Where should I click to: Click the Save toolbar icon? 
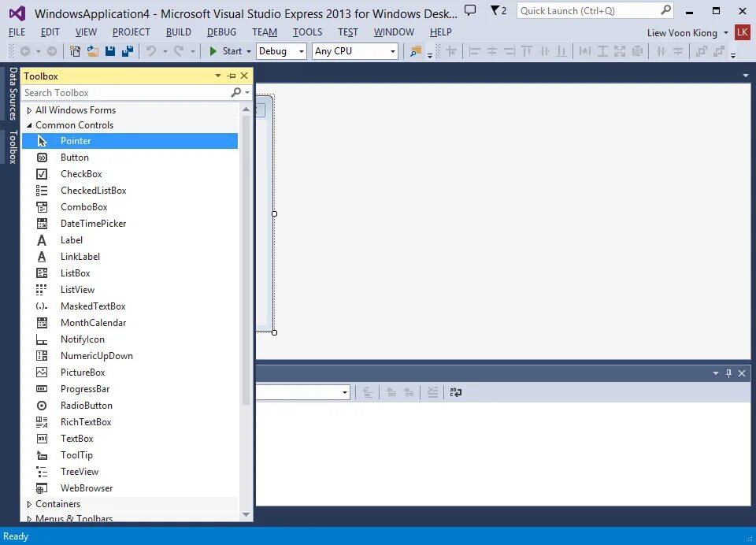110,51
